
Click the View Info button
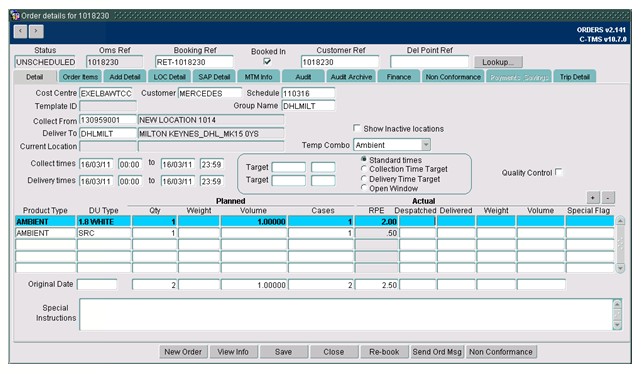(233, 352)
